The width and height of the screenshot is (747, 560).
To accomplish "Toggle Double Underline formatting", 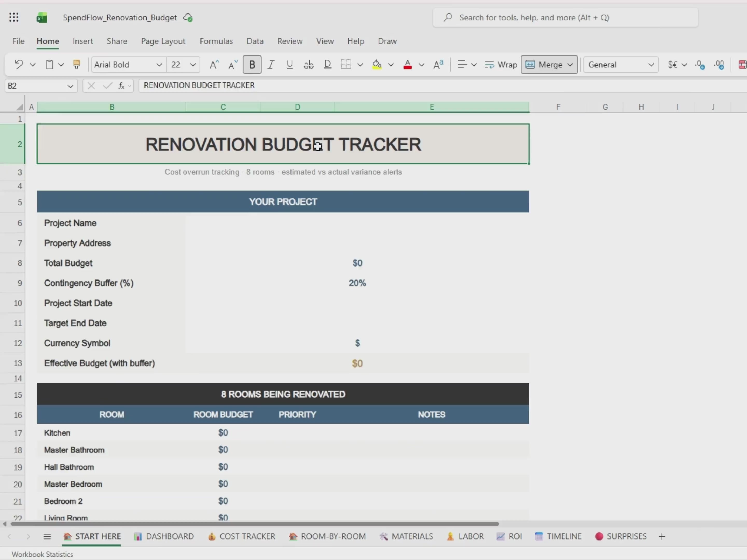I will 327,65.
